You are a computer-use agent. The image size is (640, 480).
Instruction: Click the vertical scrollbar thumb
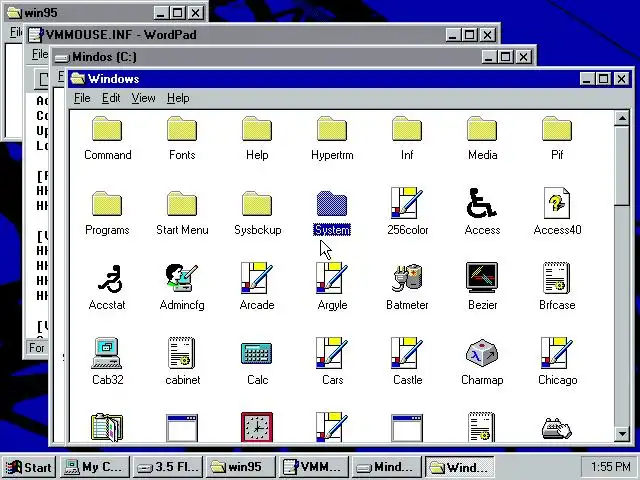pos(622,166)
